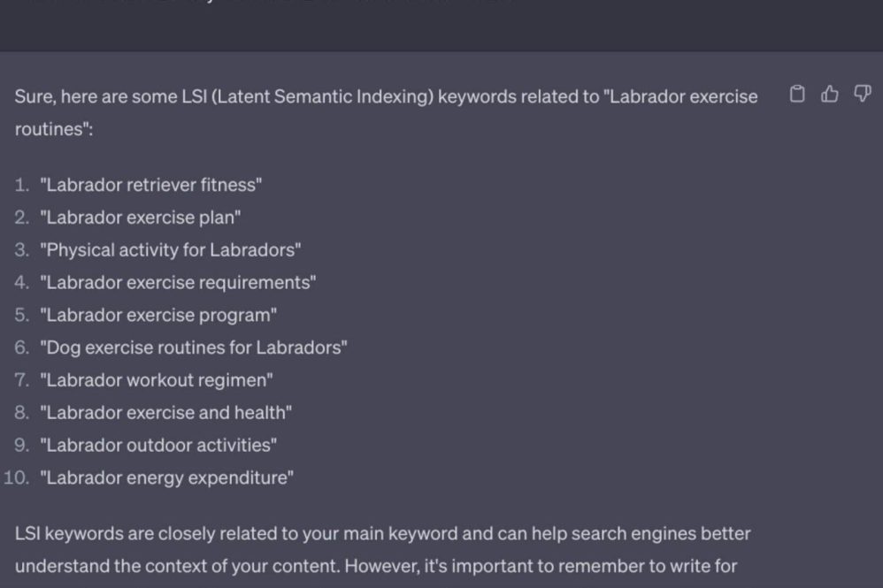Click the "Labrador exercise plan" keyword
The height and width of the screenshot is (588, 883).
coord(140,218)
